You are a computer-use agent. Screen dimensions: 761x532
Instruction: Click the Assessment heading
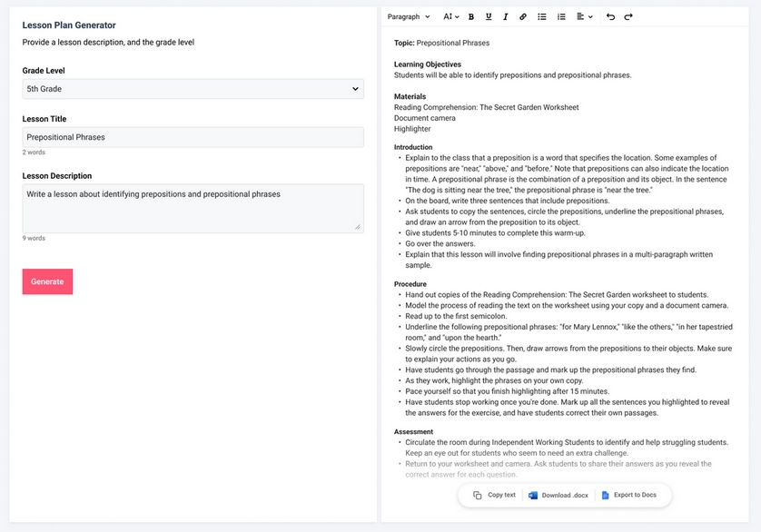(413, 431)
